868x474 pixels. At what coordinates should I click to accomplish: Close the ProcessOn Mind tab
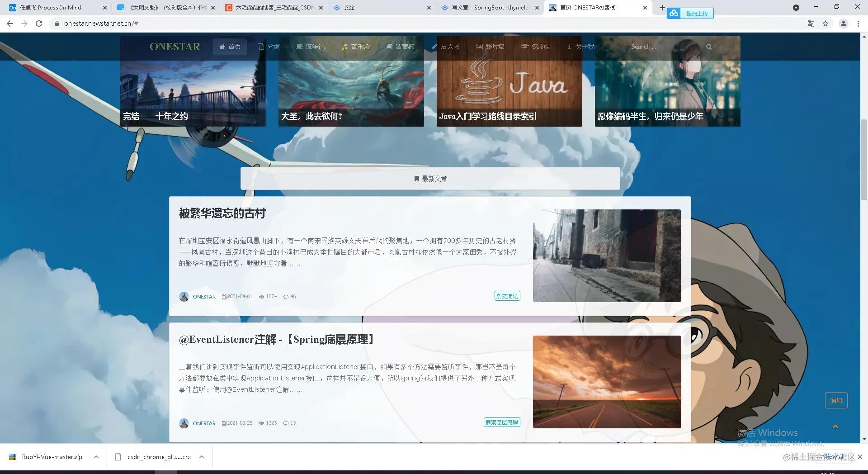coord(105,8)
